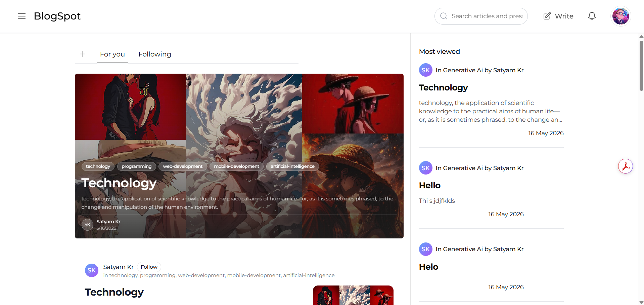Open the Hello post
Viewport: 644px width, 305px height.
[x=430, y=186]
